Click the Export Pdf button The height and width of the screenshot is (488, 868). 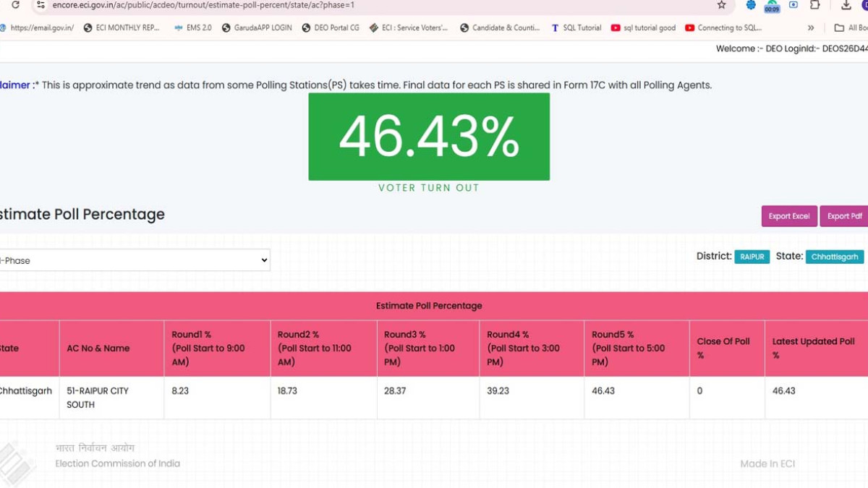(844, 216)
